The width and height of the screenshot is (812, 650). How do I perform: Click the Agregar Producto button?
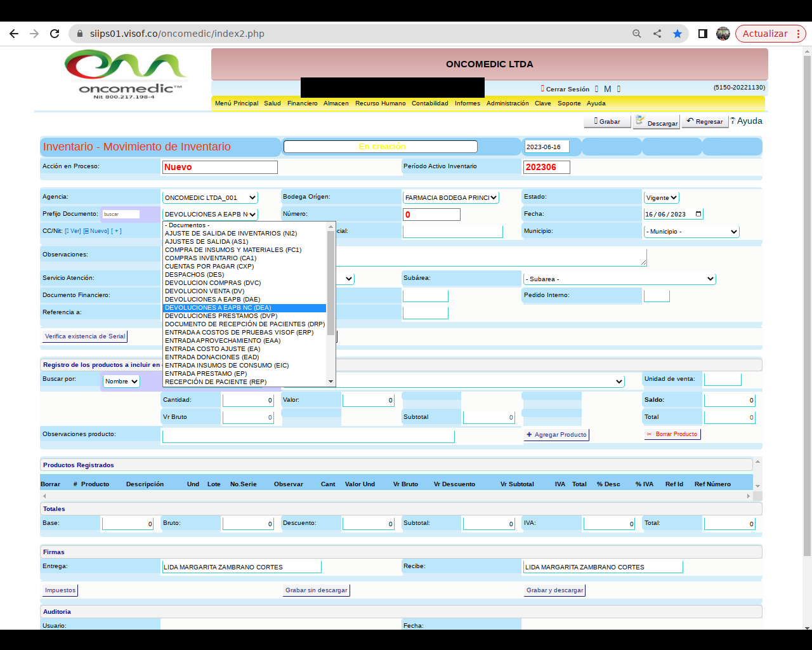click(556, 435)
